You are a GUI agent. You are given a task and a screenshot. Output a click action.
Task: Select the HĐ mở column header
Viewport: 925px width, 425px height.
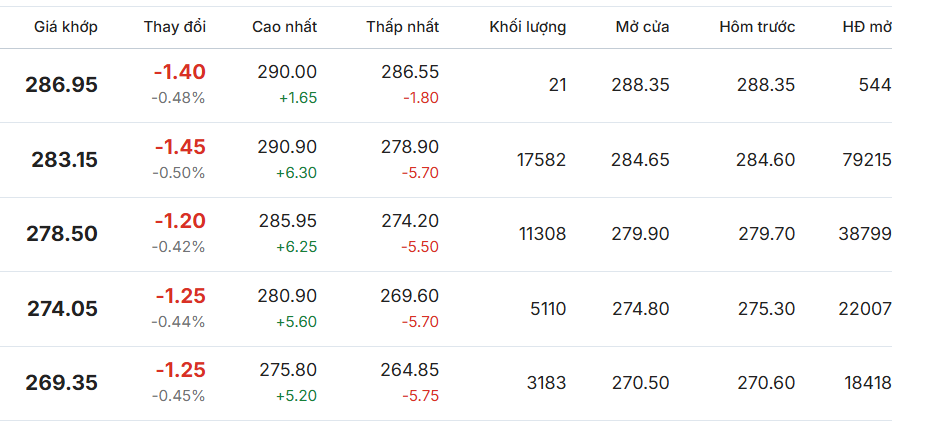coord(865,27)
